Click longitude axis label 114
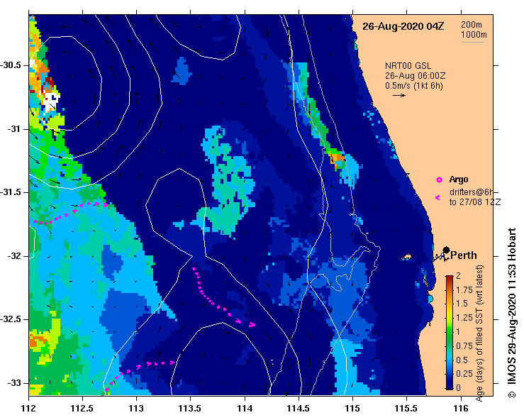The image size is (524, 420). click(x=245, y=409)
